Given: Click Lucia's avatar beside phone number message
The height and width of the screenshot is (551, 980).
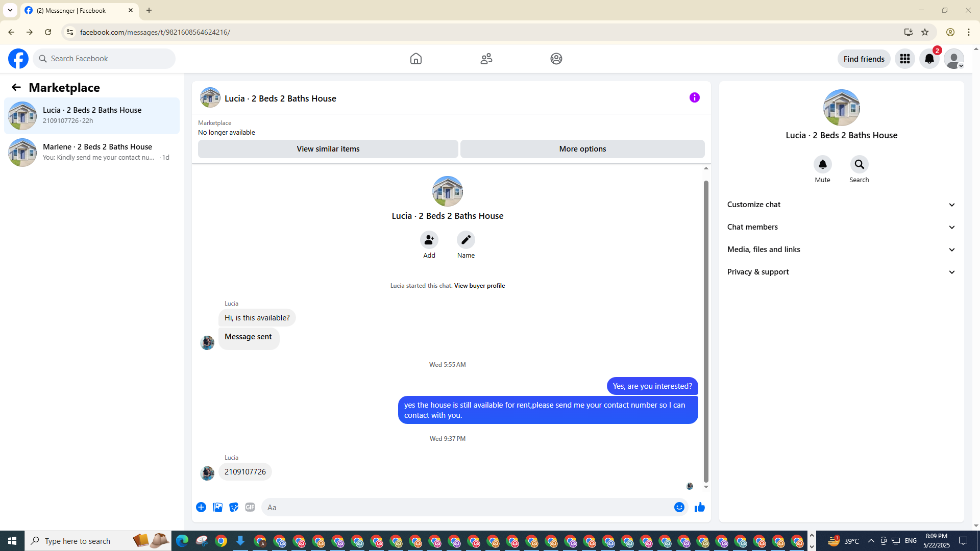Looking at the screenshot, I should tap(207, 473).
